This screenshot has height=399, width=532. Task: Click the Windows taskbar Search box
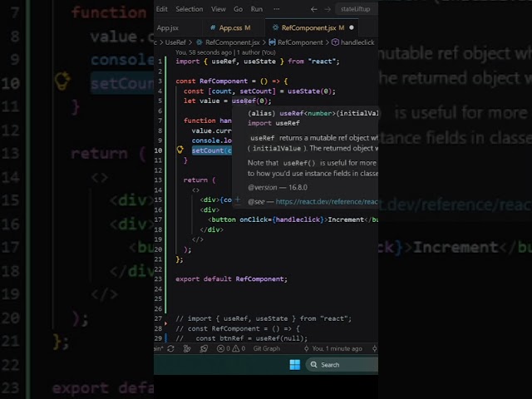342,365
